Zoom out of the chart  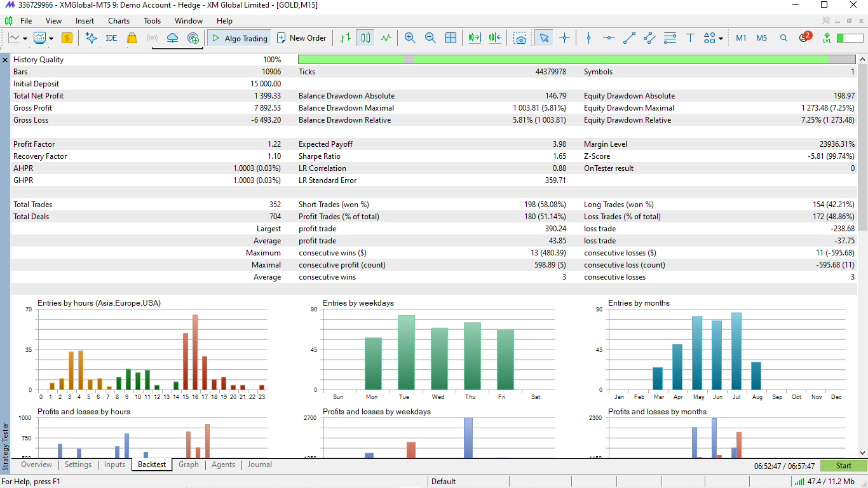[430, 38]
